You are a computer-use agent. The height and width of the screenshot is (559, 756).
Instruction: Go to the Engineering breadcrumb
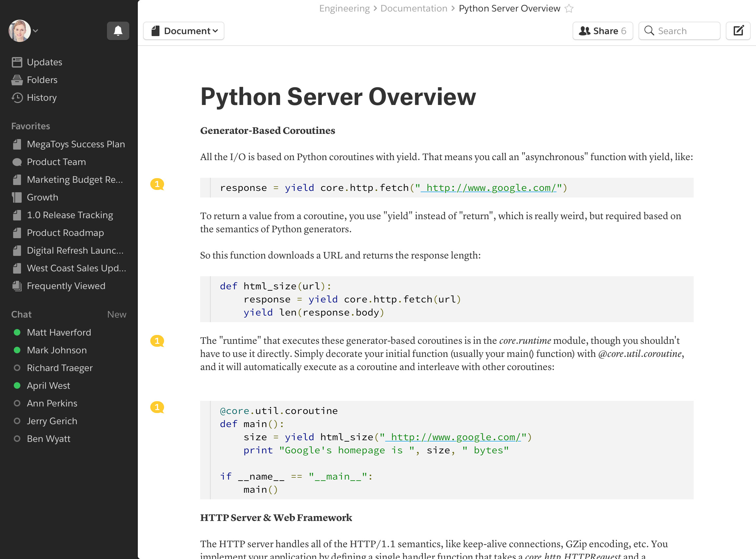point(344,9)
